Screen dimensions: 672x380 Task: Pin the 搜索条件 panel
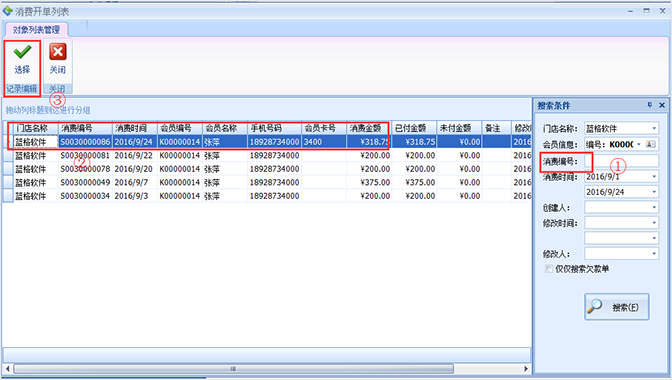pyautogui.click(x=650, y=105)
